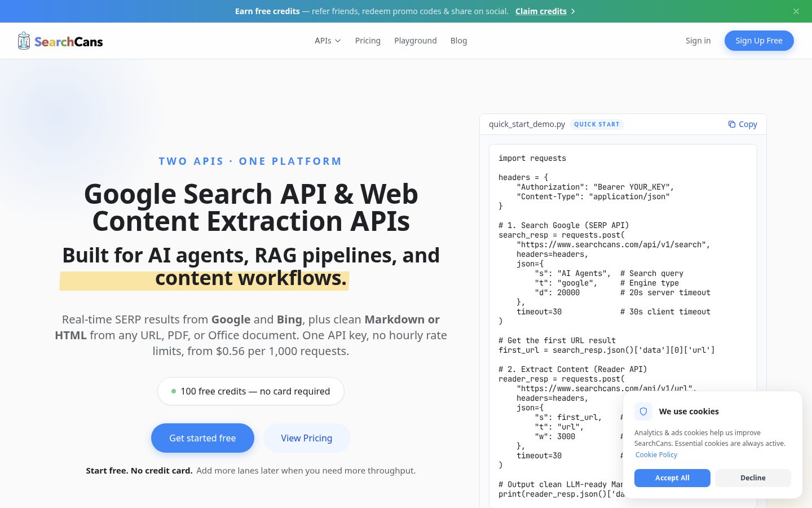Click the quick_start_demo.py file name

(x=527, y=124)
